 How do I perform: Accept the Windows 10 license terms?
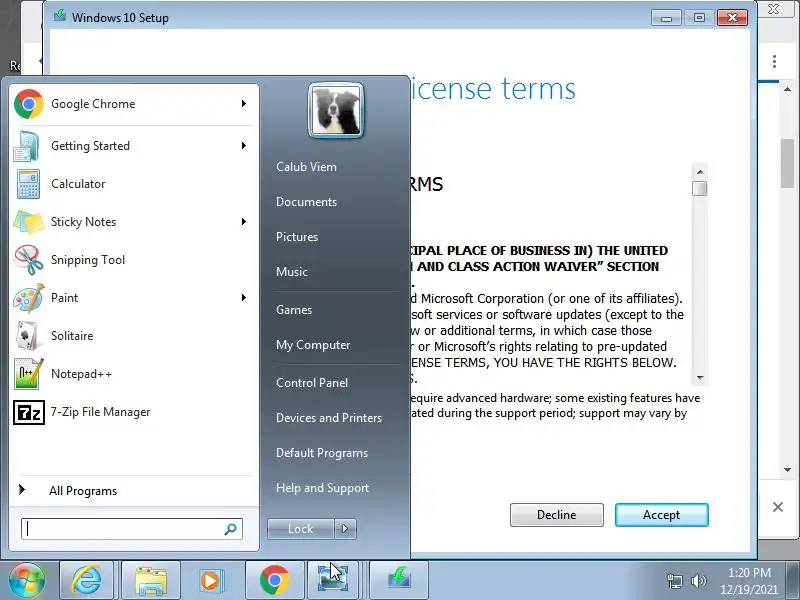pyautogui.click(x=661, y=515)
